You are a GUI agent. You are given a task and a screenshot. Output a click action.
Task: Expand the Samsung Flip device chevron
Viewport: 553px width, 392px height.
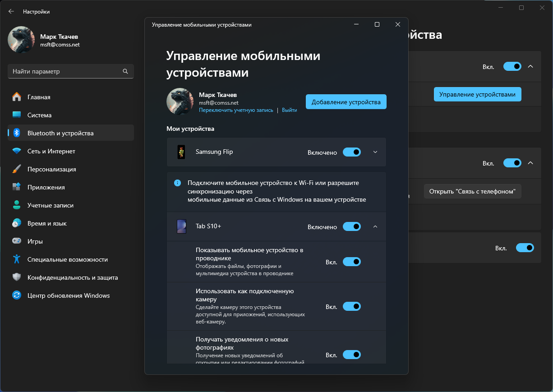tap(375, 152)
